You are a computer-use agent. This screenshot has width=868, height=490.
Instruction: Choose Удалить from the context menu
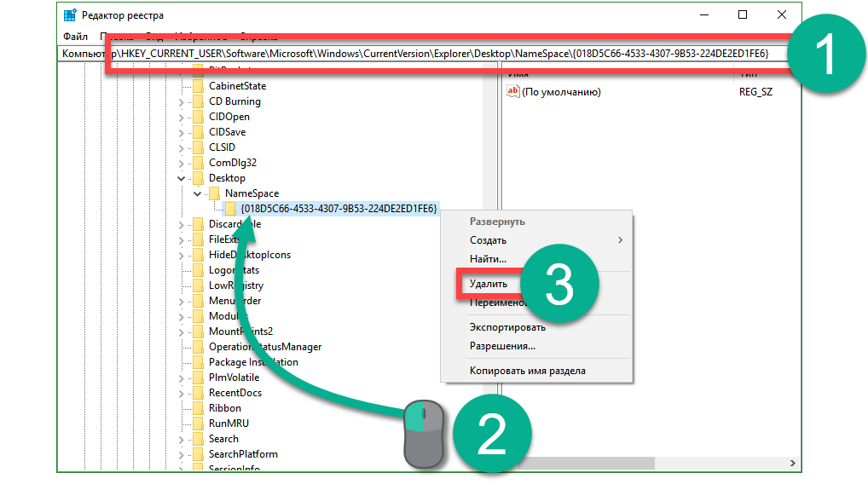488,284
